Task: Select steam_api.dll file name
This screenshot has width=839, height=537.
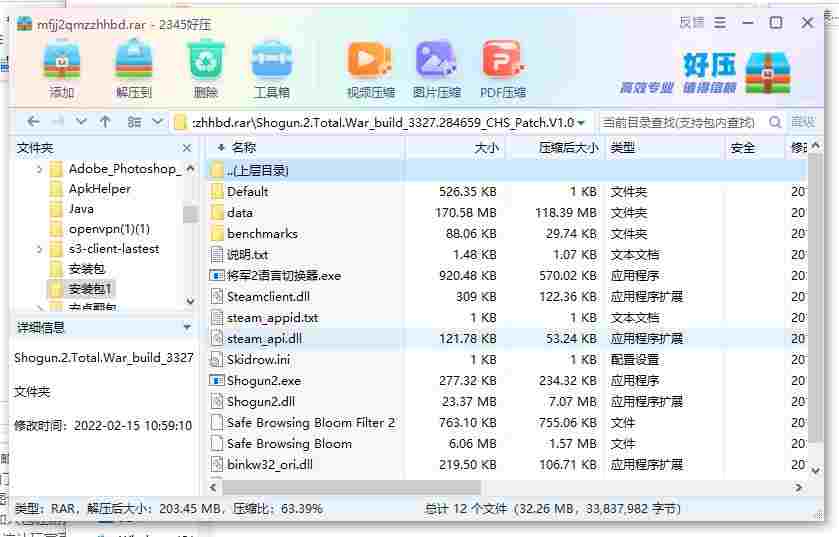Action: pos(264,339)
